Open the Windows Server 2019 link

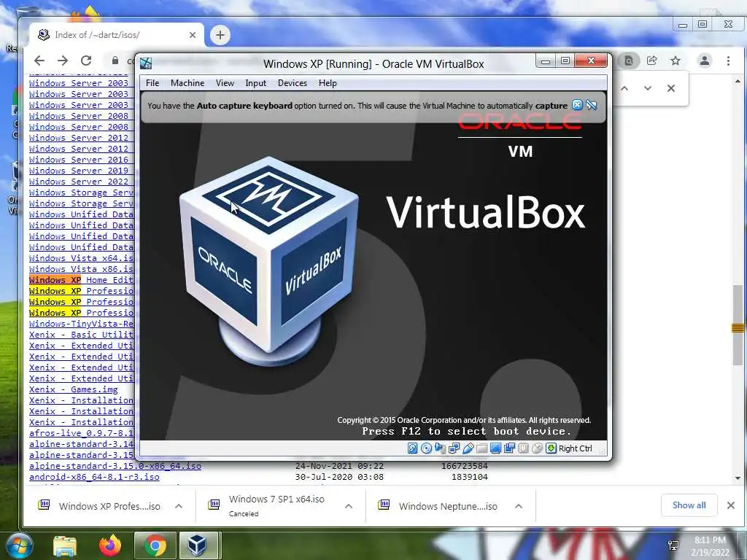[79, 170]
